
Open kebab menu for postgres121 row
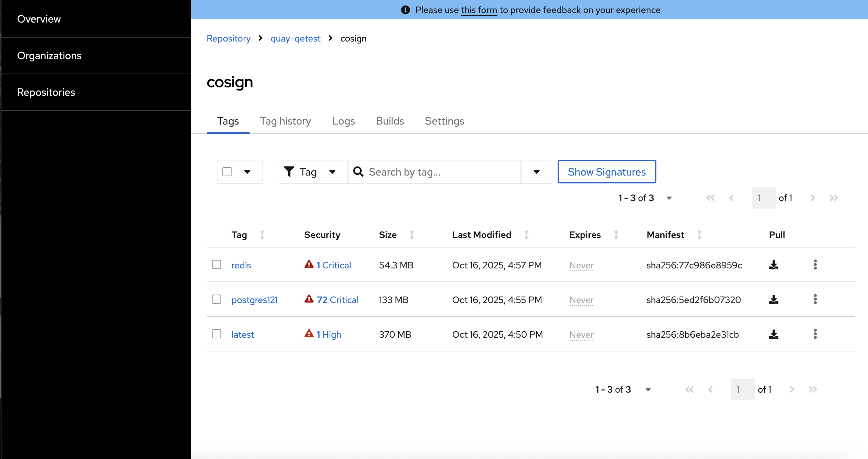click(815, 299)
